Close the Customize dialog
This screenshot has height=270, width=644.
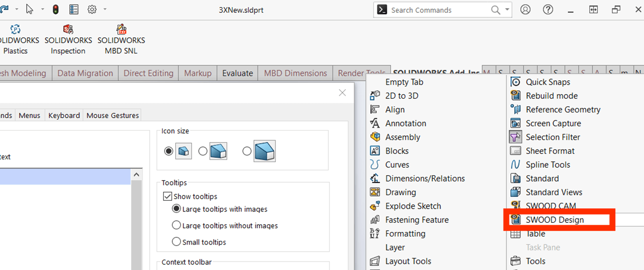click(342, 93)
